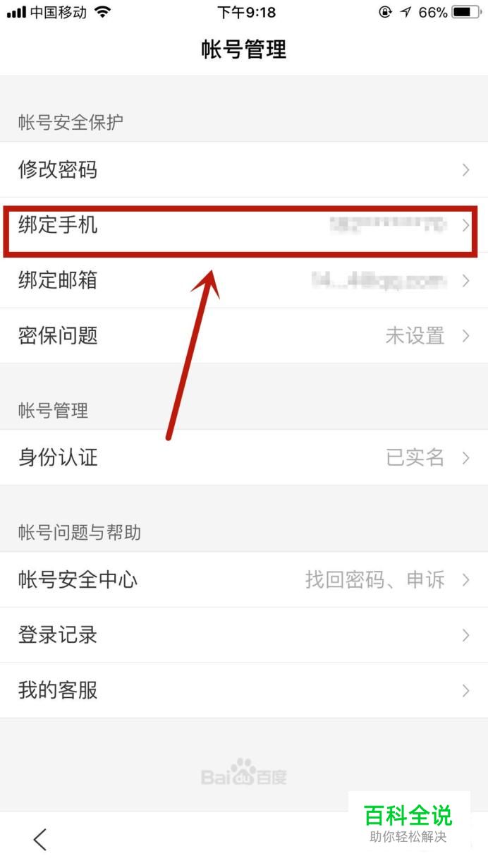Screen dimensions: 488x868
Task: Open chevron beside 身份认证 已实名
Action: point(465,457)
